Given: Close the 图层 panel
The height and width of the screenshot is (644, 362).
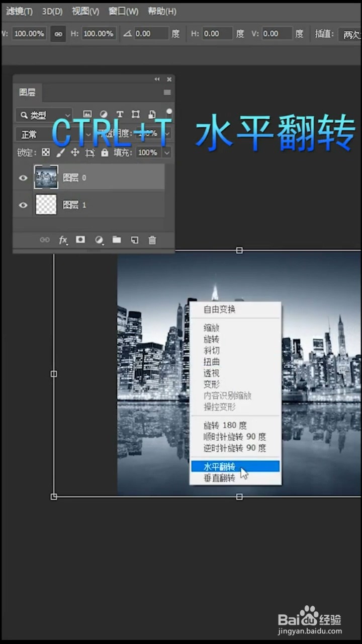Looking at the screenshot, I should (x=169, y=79).
